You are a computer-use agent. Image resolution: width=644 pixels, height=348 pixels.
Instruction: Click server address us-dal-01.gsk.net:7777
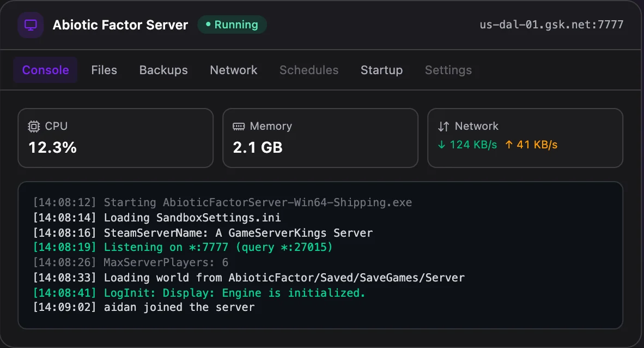551,25
